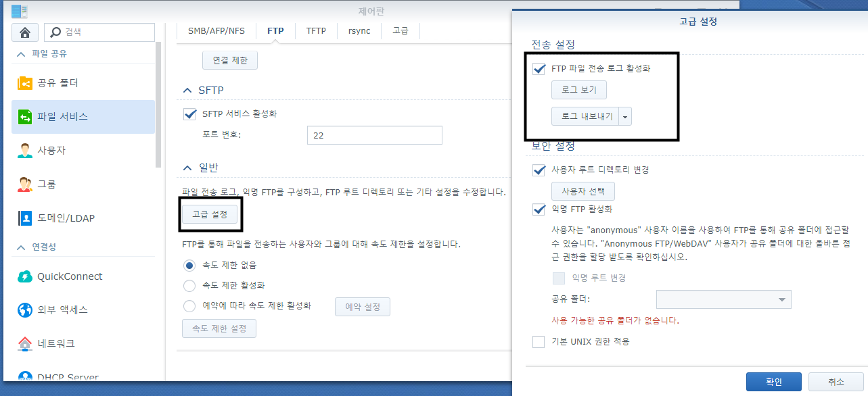Toggle FTP 파일 전송 로그 활성화 checkbox
The width and height of the screenshot is (868, 396).
[539, 68]
